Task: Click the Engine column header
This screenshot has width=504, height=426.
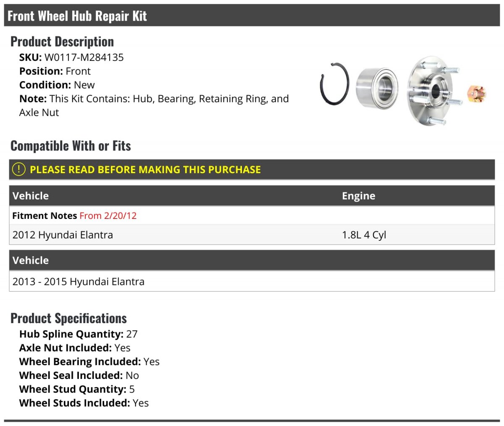Action: point(358,196)
